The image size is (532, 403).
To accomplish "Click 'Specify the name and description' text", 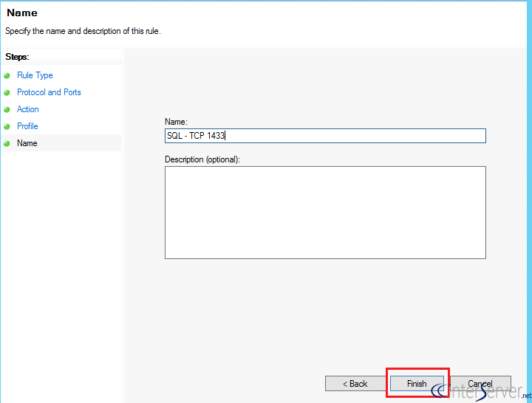I will click(83, 31).
